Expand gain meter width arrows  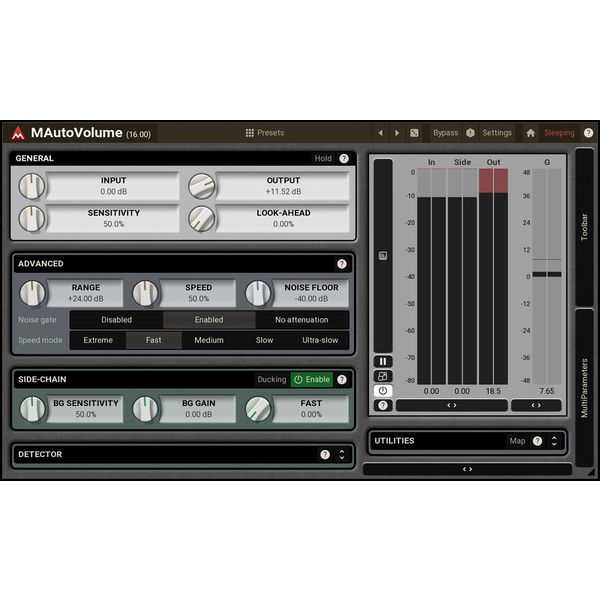tap(536, 406)
